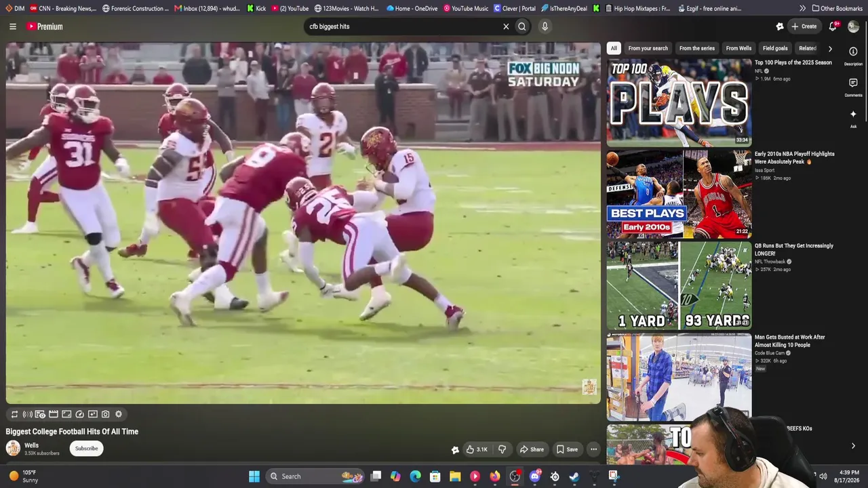The image size is (868, 488).
Task: Clear the search query with the X
Action: (x=506, y=26)
